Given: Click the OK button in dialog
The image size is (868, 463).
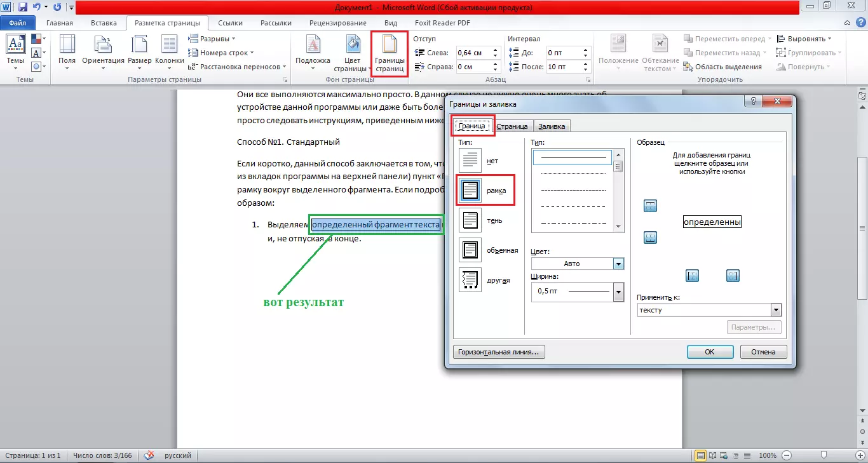Looking at the screenshot, I should click(x=710, y=352).
